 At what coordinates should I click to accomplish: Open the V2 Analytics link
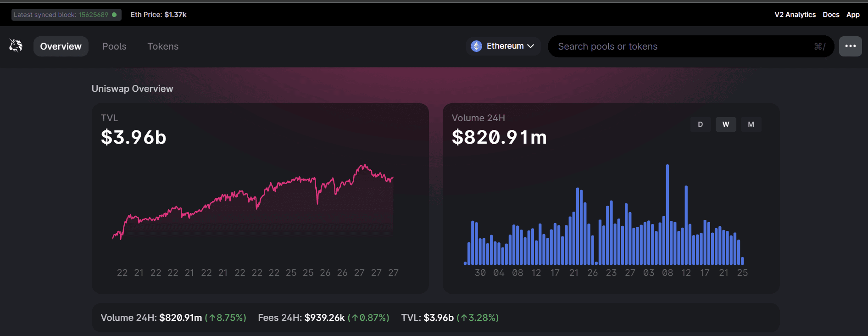pos(795,15)
